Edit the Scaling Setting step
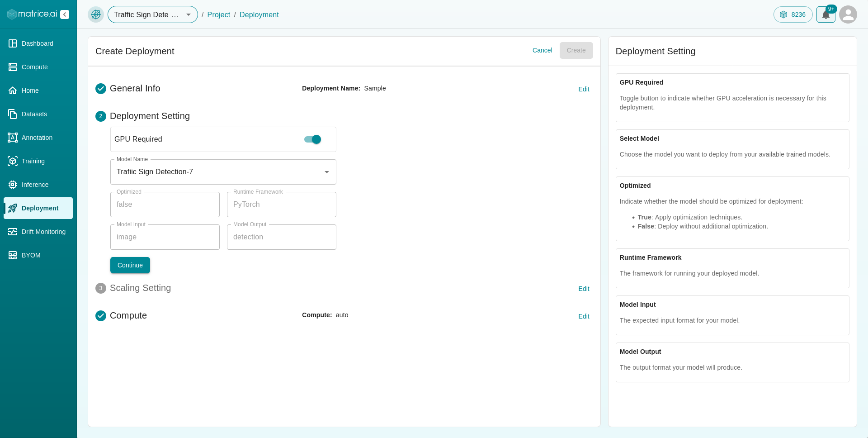 coord(584,289)
